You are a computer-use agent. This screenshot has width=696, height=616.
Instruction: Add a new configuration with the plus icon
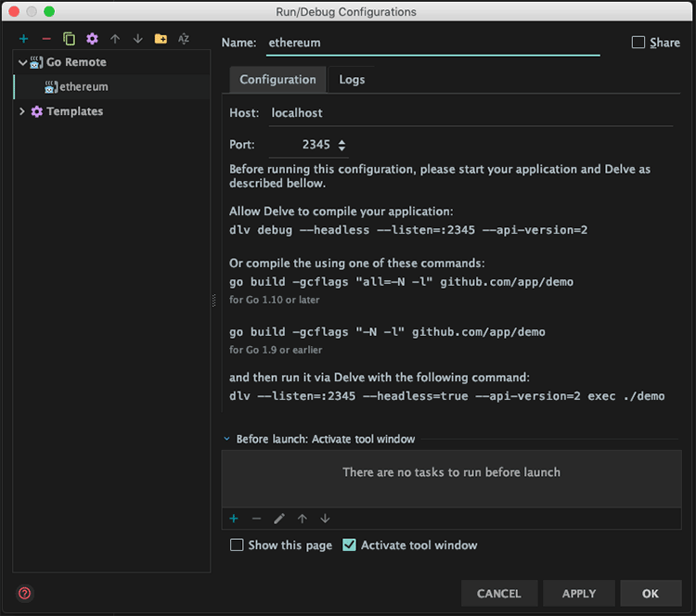pyautogui.click(x=23, y=39)
